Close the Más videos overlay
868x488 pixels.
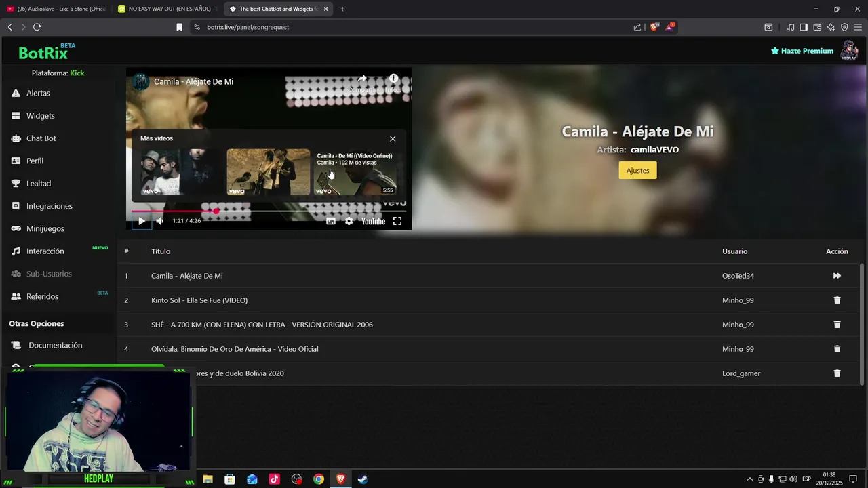pyautogui.click(x=393, y=138)
